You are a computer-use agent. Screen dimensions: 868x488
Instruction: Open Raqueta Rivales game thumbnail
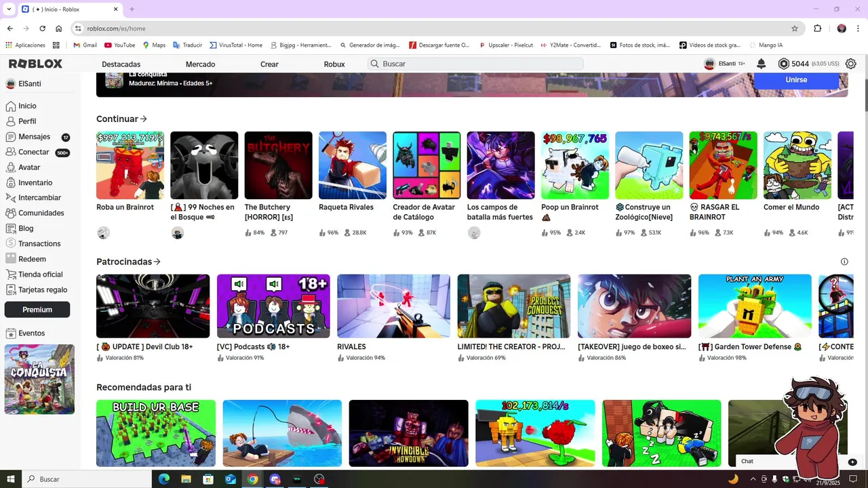coord(353,165)
